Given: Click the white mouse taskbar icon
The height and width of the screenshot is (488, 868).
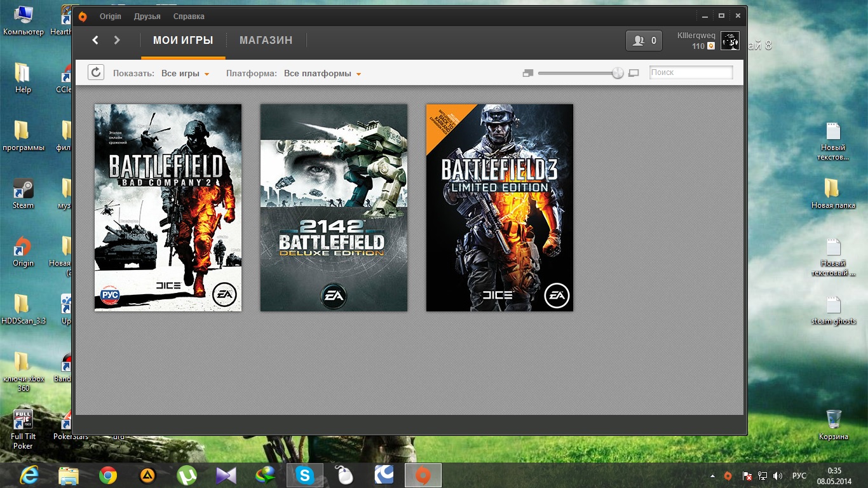Looking at the screenshot, I should 344,475.
